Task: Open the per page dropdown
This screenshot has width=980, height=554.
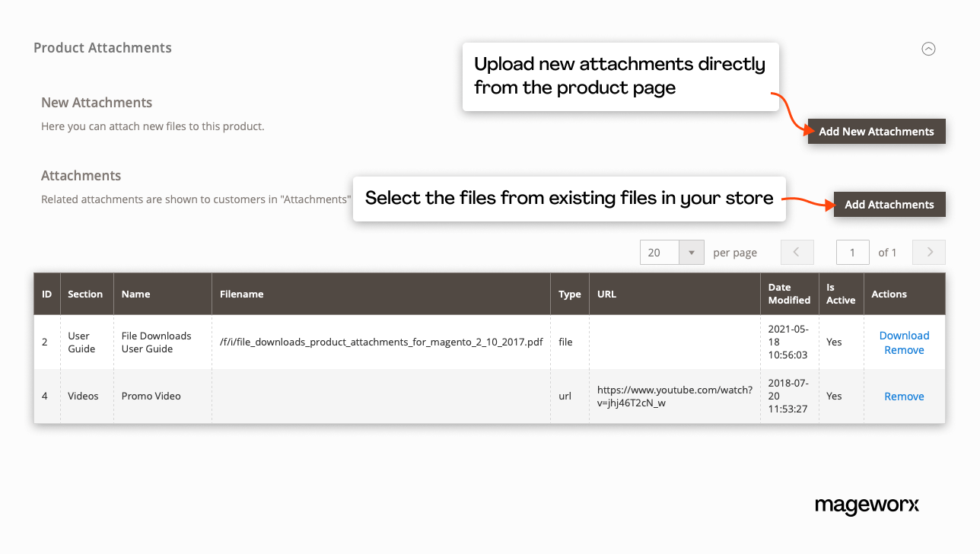Action: coord(691,252)
